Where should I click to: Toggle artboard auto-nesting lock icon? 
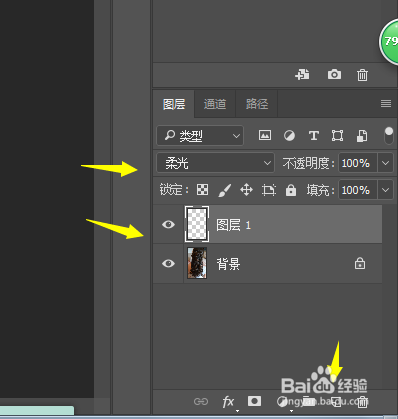[x=269, y=190]
